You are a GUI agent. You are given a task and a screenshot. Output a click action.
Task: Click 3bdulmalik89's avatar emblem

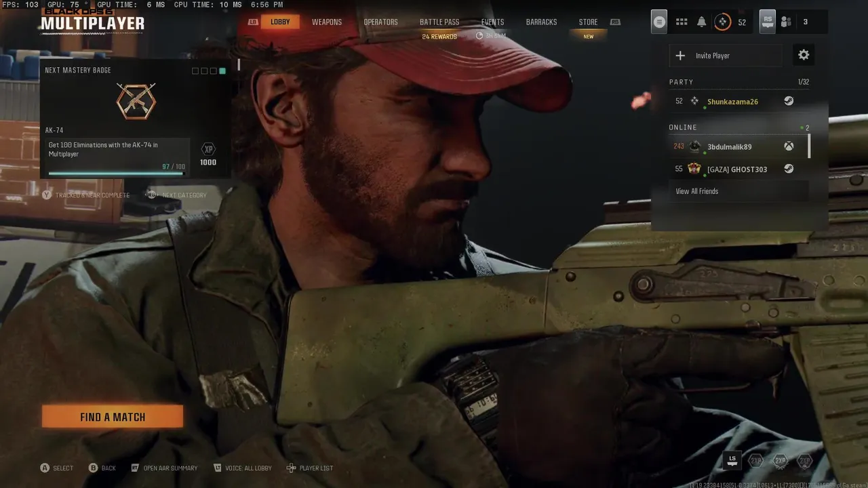pos(694,146)
